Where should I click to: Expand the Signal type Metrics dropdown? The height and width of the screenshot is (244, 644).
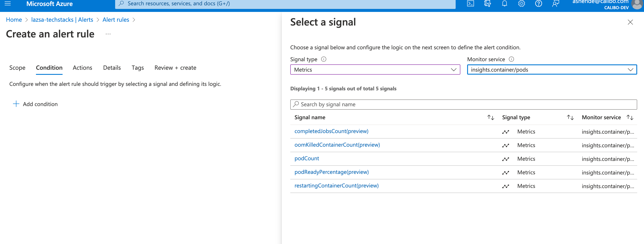coord(375,70)
